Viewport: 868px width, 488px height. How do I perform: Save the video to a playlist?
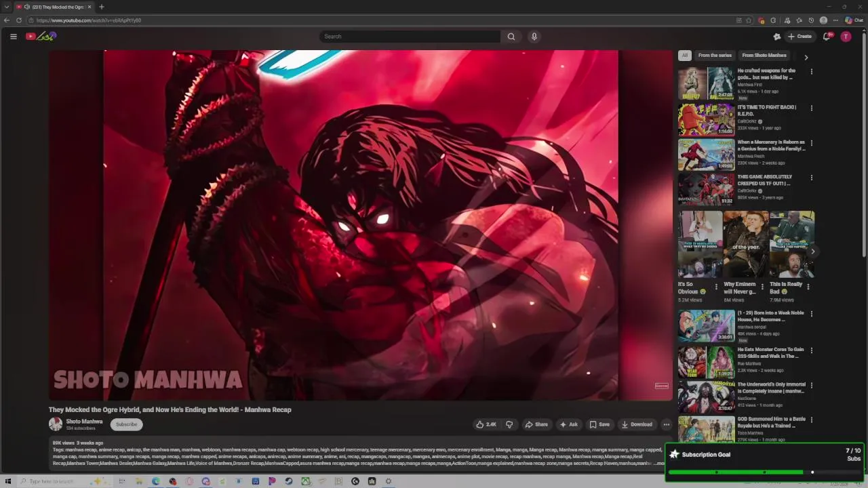(x=599, y=424)
